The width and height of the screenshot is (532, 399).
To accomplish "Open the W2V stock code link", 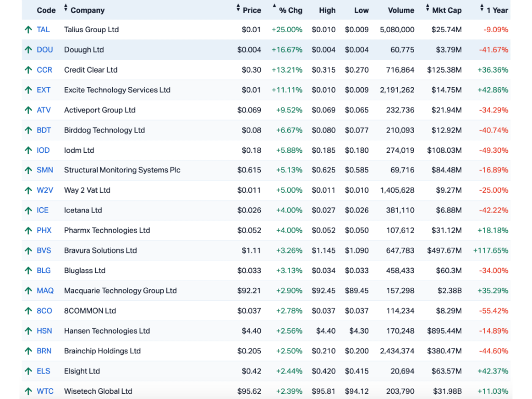I will pos(45,190).
